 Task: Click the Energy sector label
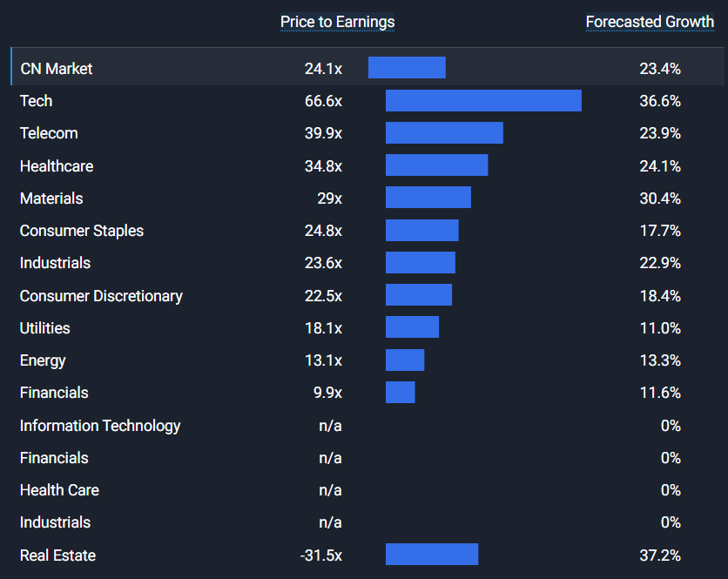point(43,360)
